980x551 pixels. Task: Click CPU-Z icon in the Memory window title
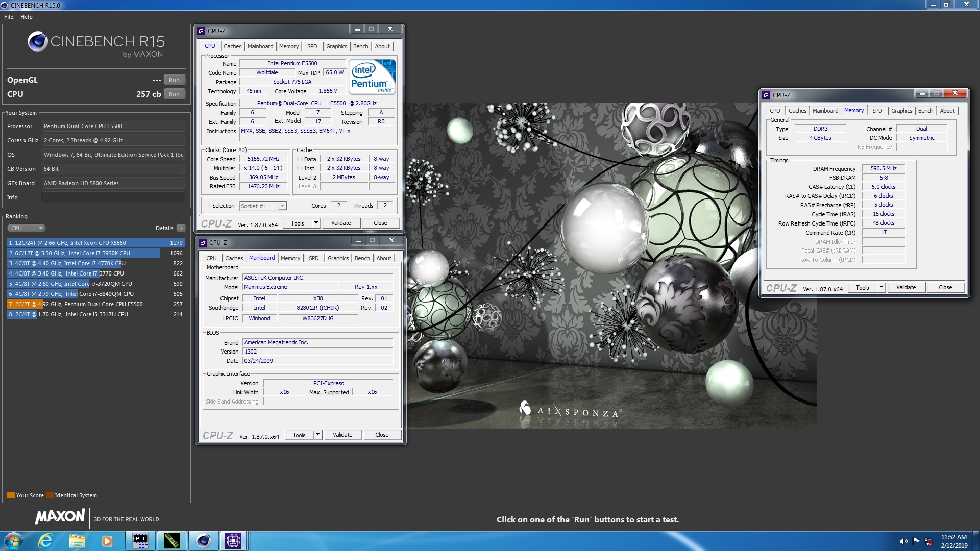[766, 95]
